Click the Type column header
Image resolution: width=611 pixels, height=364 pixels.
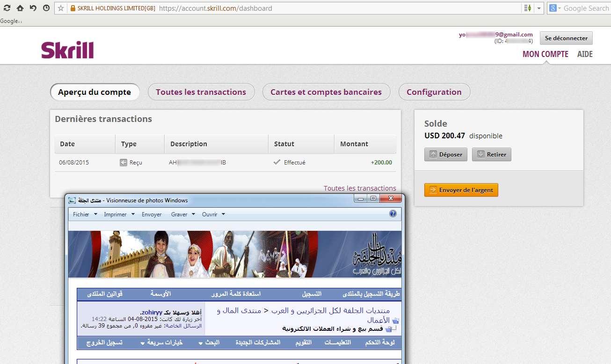[x=140, y=144]
